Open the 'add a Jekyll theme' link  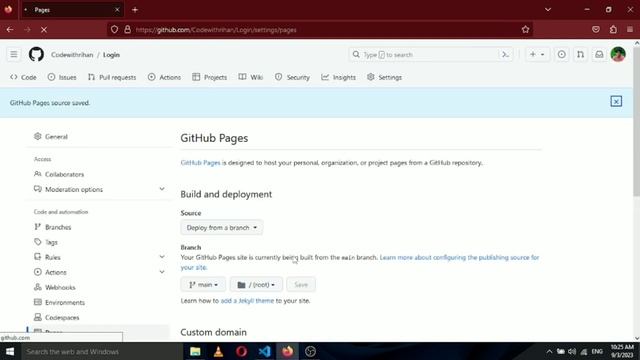pos(247,300)
